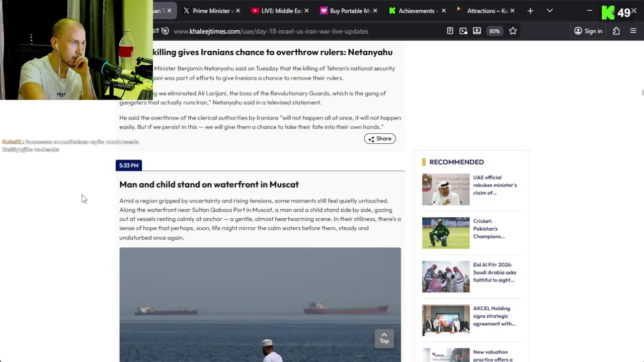Image resolution: width=644 pixels, height=362 pixels.
Task: Click the Top back-to-top button
Action: (x=384, y=338)
